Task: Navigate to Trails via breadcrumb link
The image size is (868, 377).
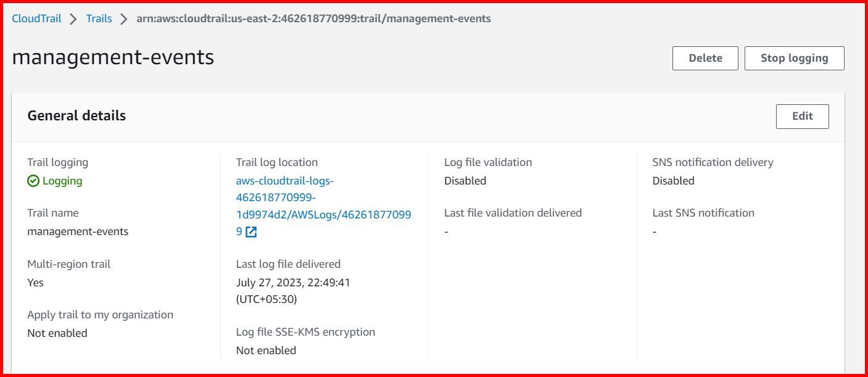Action: (99, 19)
